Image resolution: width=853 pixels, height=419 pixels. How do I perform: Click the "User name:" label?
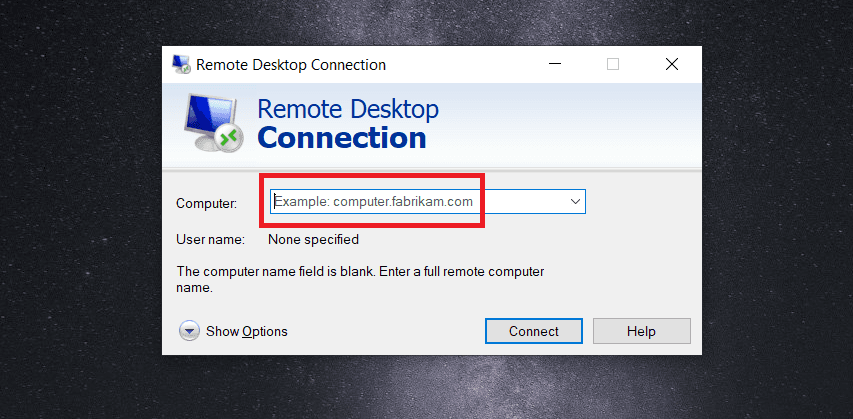(211, 239)
